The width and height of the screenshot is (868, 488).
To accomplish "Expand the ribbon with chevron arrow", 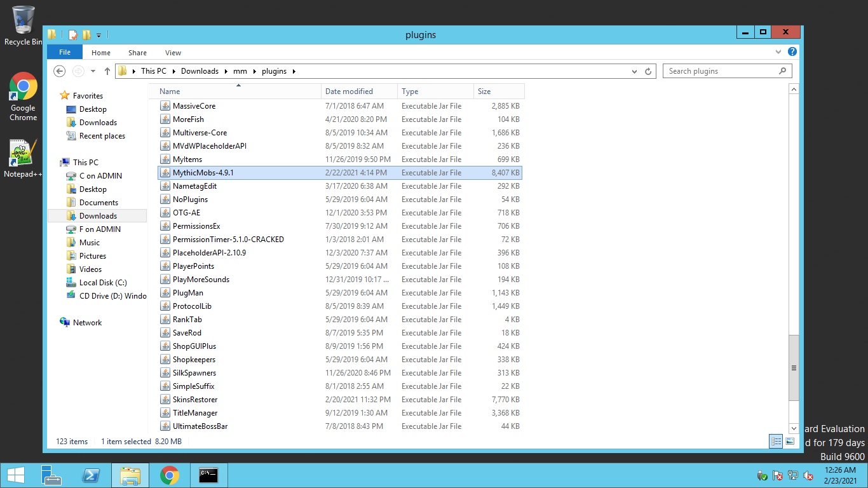I will tap(778, 52).
